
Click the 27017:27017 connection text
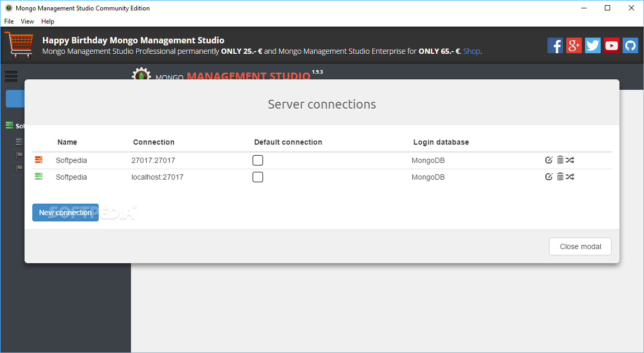point(153,160)
